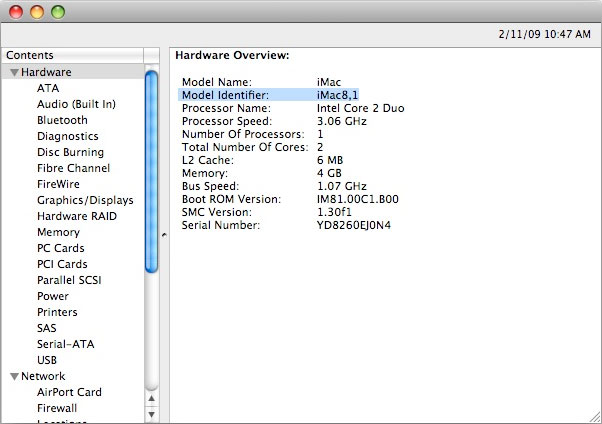
Task: Click the iMac8,1 value
Action: [337, 95]
